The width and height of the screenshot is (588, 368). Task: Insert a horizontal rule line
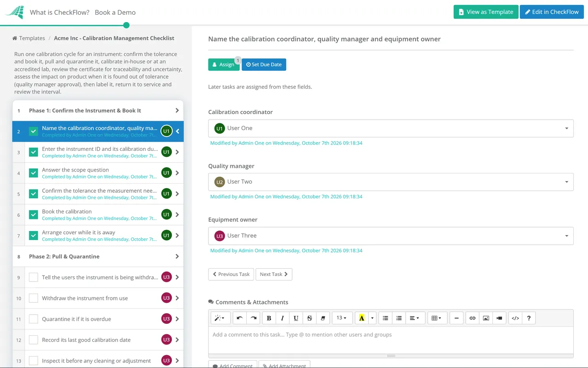456,318
